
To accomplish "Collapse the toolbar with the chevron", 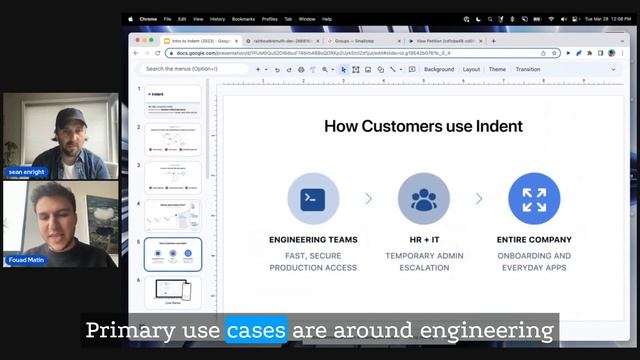I will [613, 70].
